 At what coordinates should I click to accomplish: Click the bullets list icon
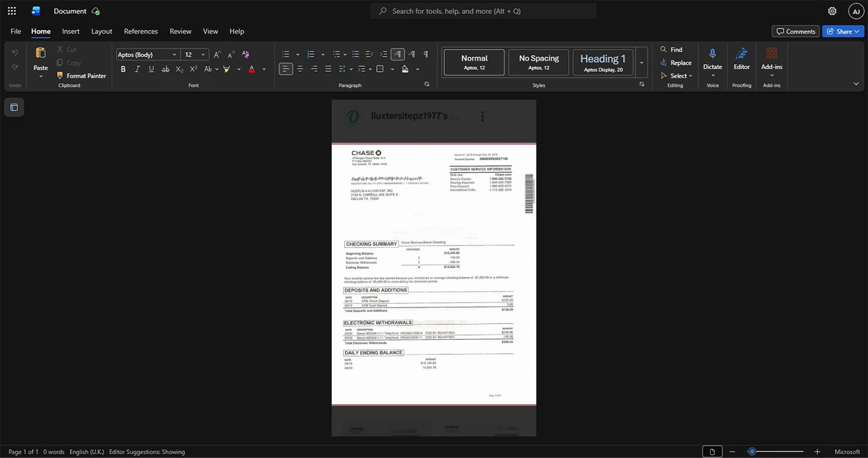pos(286,55)
